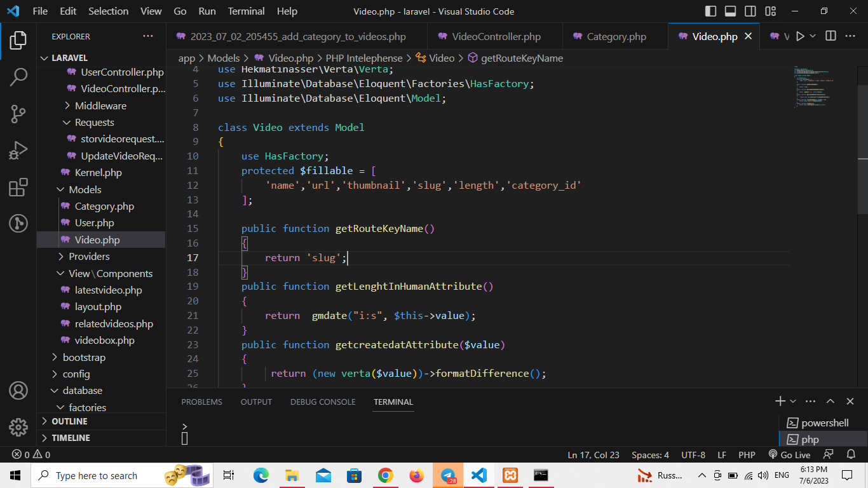This screenshot has width=868, height=488.
Task: Open terminal panel more actions ellipsis
Action: (x=810, y=401)
